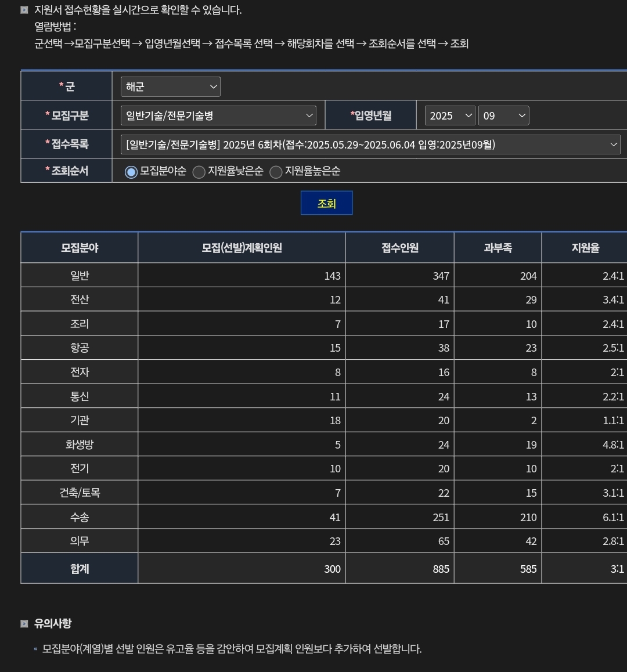Click the 합계 total row label
The width and height of the screenshot is (627, 672).
(80, 568)
